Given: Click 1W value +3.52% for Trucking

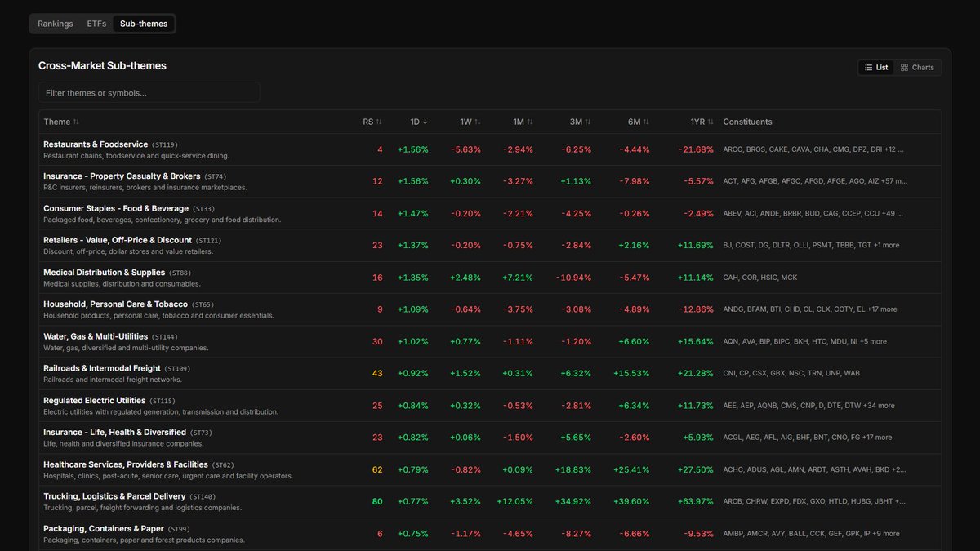Looking at the screenshot, I should [465, 501].
